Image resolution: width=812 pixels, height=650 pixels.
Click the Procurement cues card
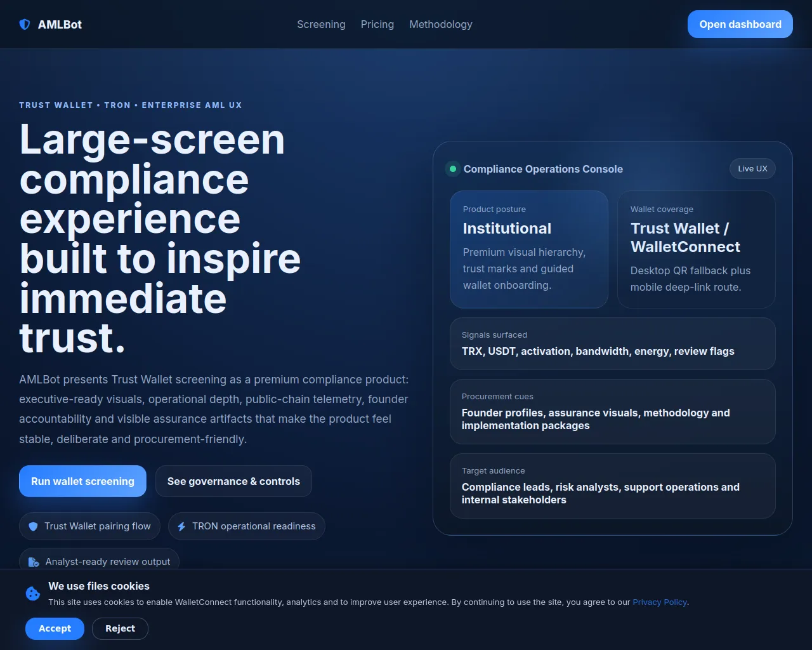tap(613, 411)
